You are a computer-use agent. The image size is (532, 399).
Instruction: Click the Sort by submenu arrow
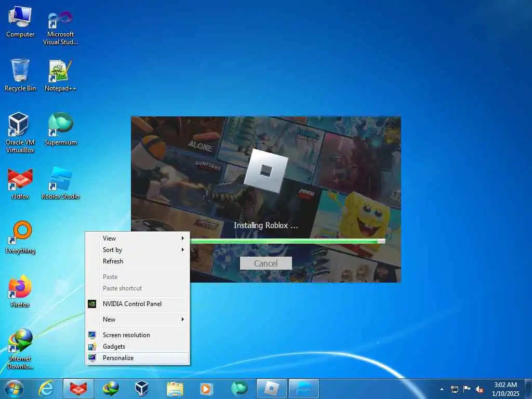[182, 250]
